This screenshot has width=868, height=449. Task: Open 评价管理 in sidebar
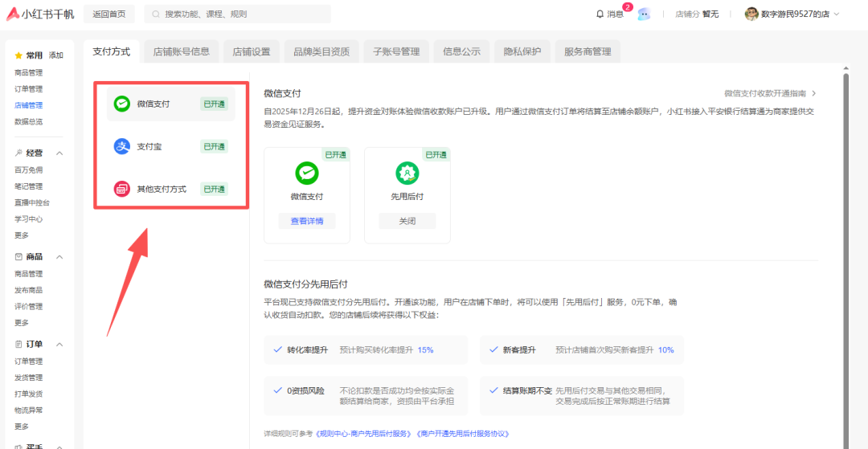pos(29,306)
